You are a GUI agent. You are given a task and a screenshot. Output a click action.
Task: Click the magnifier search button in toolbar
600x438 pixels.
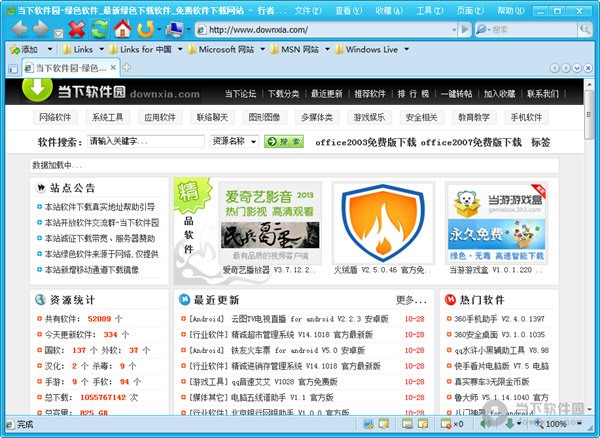(584, 29)
